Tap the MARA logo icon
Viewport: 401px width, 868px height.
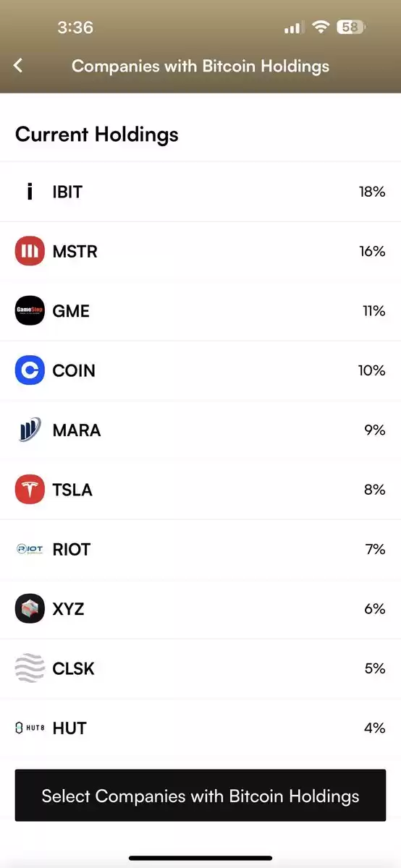point(30,430)
